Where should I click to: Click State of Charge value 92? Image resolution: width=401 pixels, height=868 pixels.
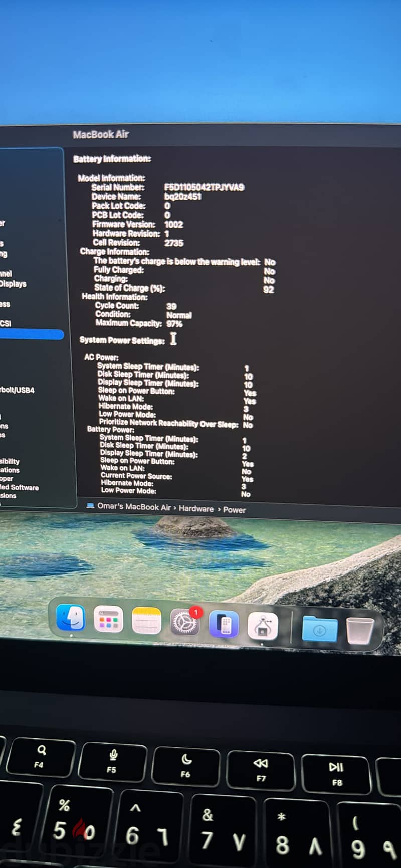point(269,290)
